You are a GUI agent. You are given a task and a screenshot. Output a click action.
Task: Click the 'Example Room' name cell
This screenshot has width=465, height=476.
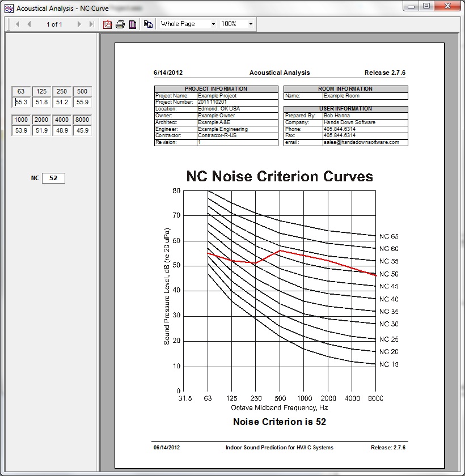point(365,96)
